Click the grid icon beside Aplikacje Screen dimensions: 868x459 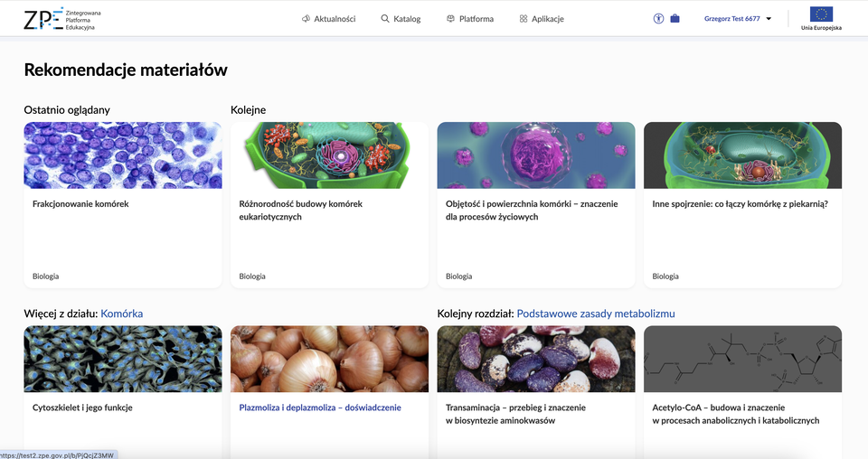point(524,19)
